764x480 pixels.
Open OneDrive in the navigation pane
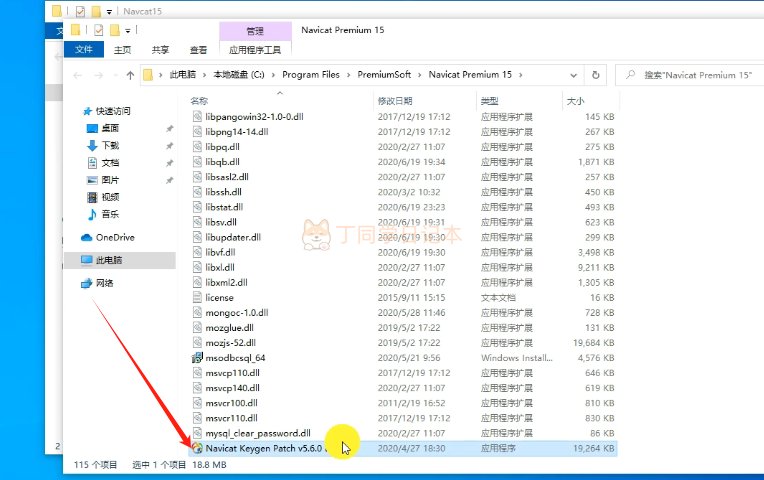point(115,237)
